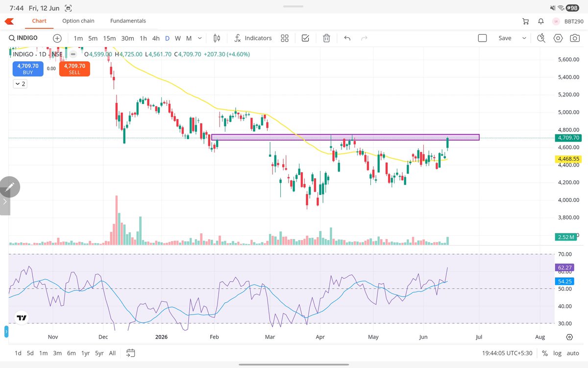Screen dimensions: 588x368
Task: Open the quick search bolt icon
Action: pos(541,38)
